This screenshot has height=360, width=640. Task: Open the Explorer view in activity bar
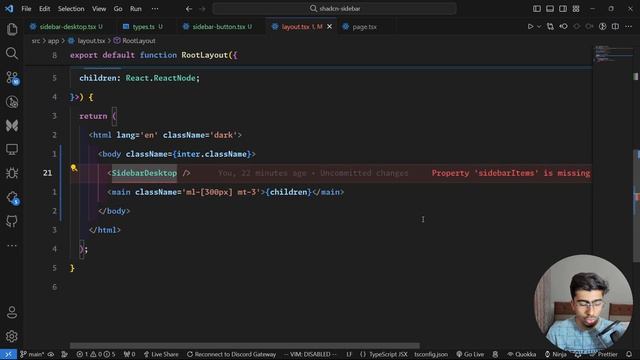12,29
